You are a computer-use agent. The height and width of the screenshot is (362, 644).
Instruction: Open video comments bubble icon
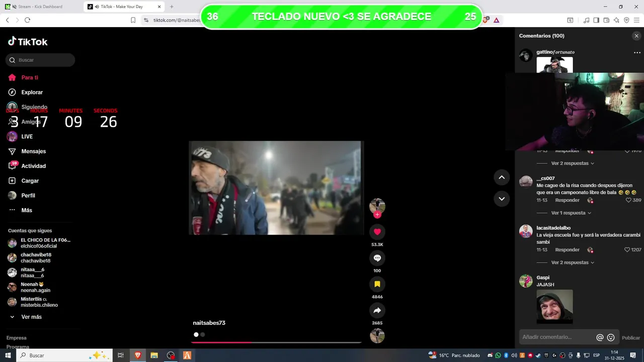coord(377,258)
